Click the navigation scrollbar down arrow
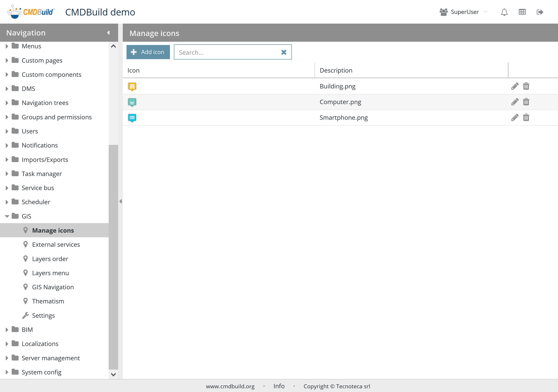 click(x=113, y=374)
